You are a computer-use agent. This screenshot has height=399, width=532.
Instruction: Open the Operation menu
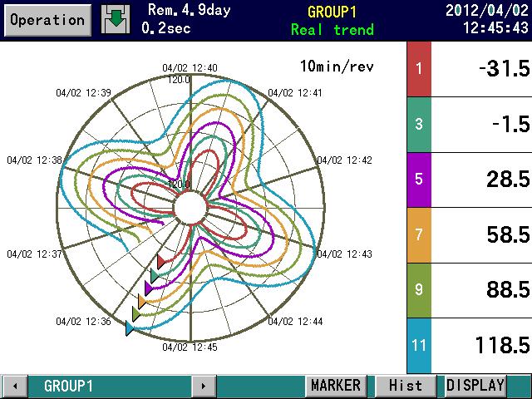coord(47,20)
